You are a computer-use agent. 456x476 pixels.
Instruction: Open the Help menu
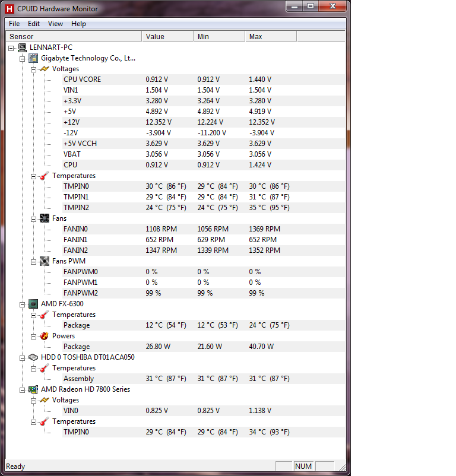coord(78,24)
